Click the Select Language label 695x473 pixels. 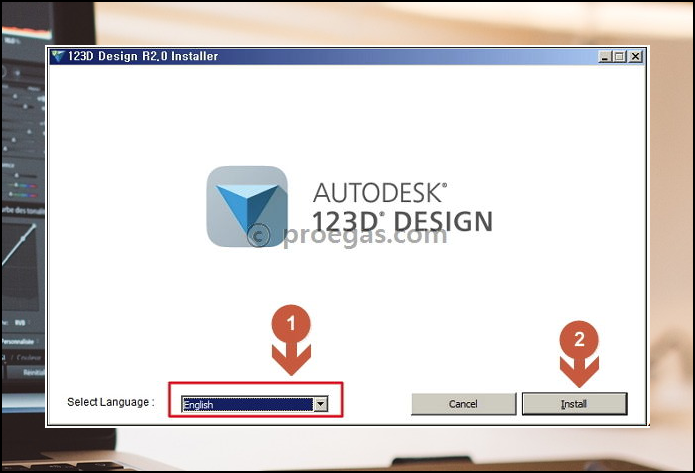pos(111,402)
